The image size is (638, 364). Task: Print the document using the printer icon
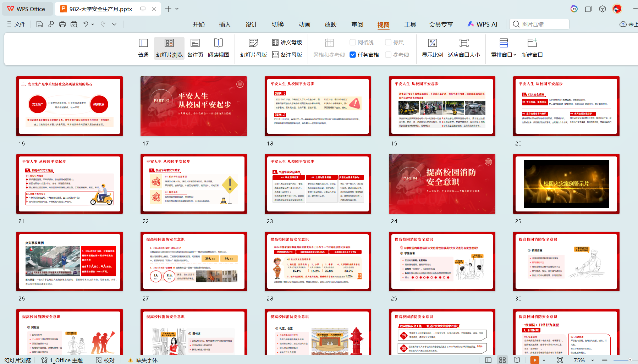[x=62, y=24]
